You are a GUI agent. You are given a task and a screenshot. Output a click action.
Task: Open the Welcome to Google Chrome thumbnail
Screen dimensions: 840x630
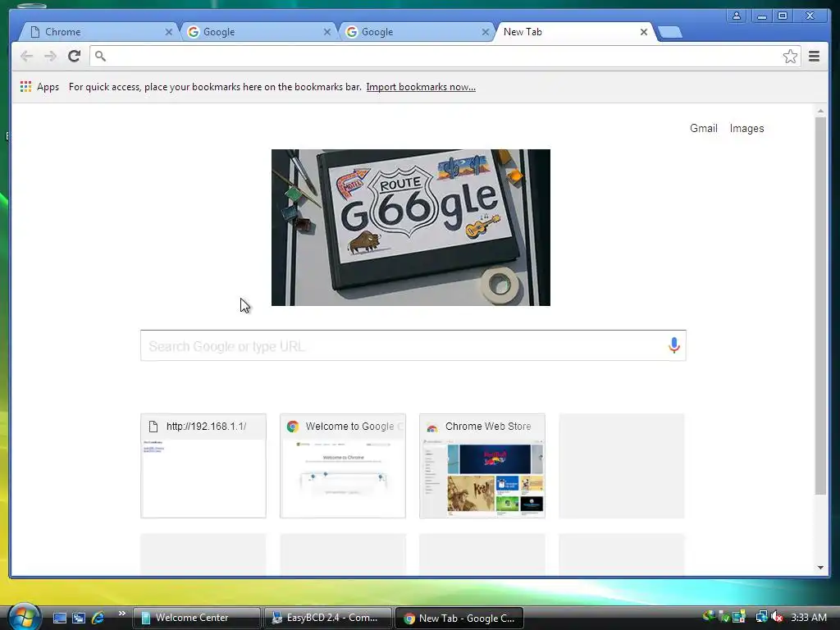[x=343, y=466]
